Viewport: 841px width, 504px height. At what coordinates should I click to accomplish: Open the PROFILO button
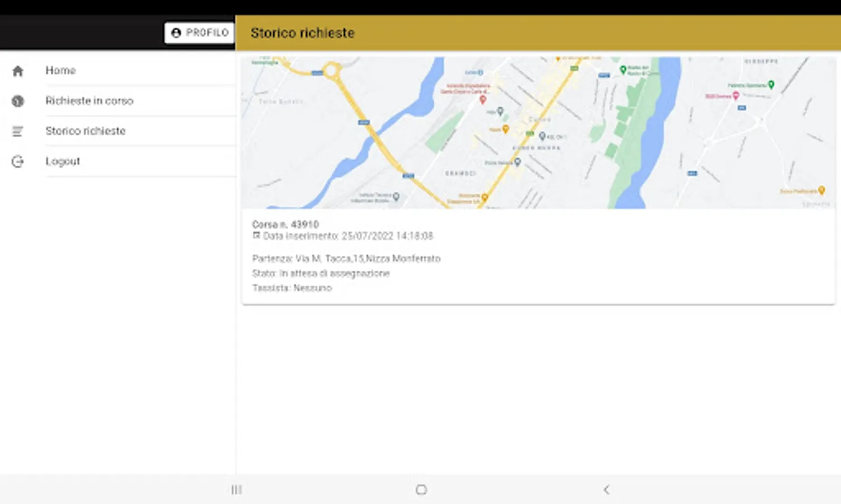pyautogui.click(x=199, y=33)
